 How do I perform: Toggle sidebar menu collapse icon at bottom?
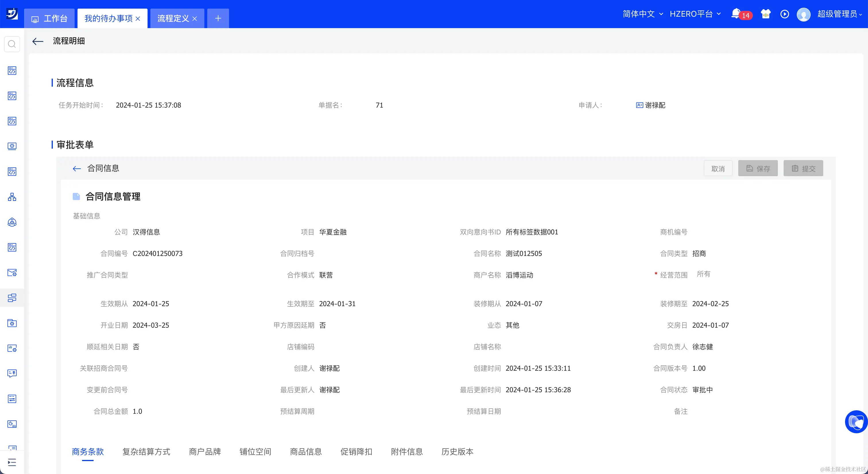[12, 462]
